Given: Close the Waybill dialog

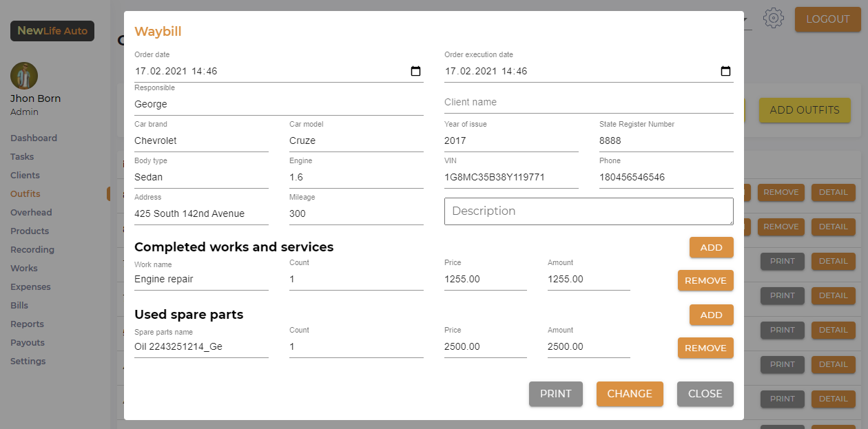Looking at the screenshot, I should coord(705,394).
